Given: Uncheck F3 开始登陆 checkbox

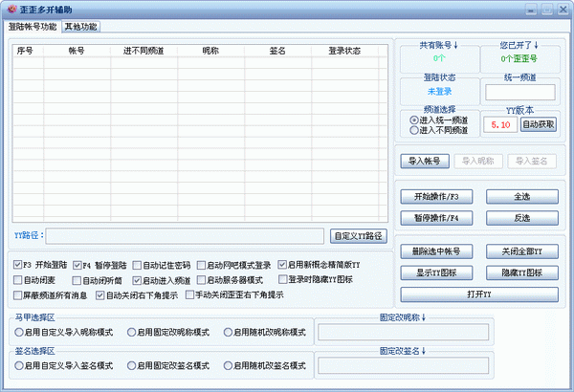Looking at the screenshot, I should tap(17, 265).
